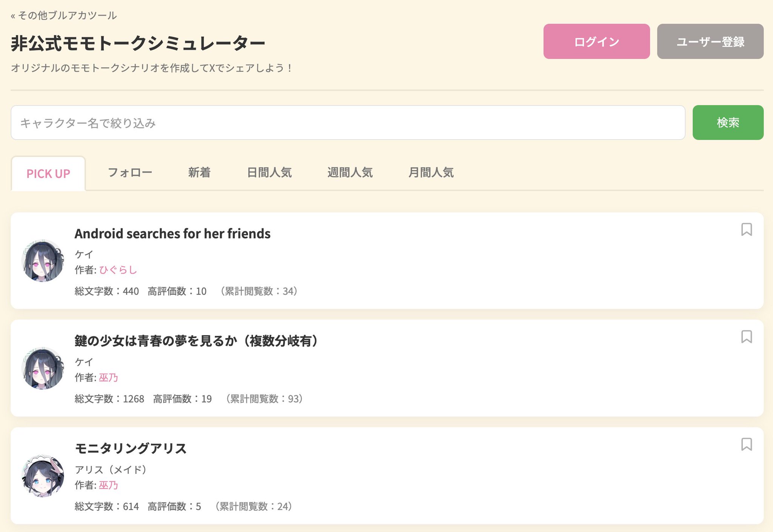The image size is (773, 532).
Task: Click the green 検索 button
Action: coord(728,123)
